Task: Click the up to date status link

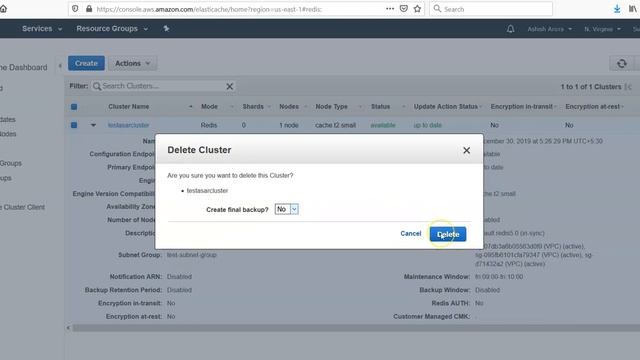Action: click(x=427, y=125)
